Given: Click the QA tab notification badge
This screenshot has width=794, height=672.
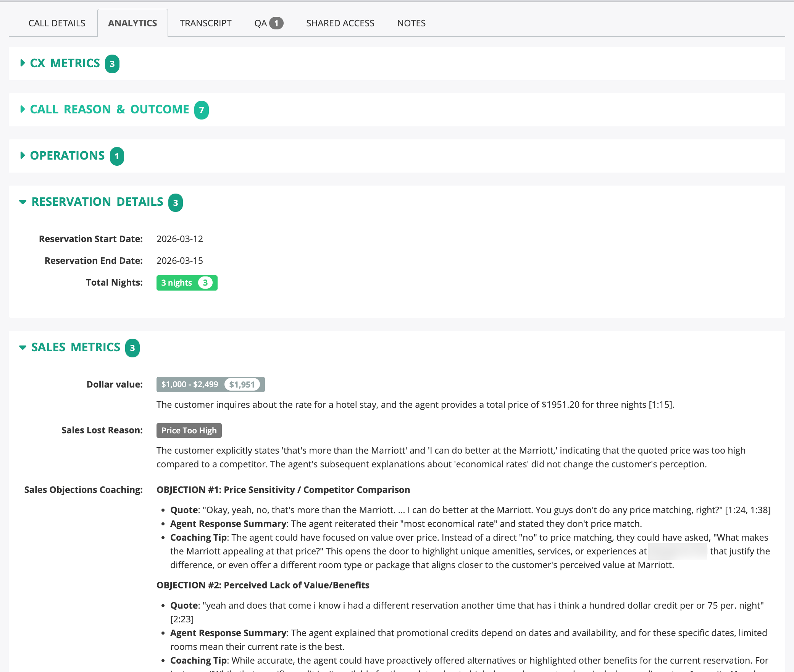Looking at the screenshot, I should 276,23.
